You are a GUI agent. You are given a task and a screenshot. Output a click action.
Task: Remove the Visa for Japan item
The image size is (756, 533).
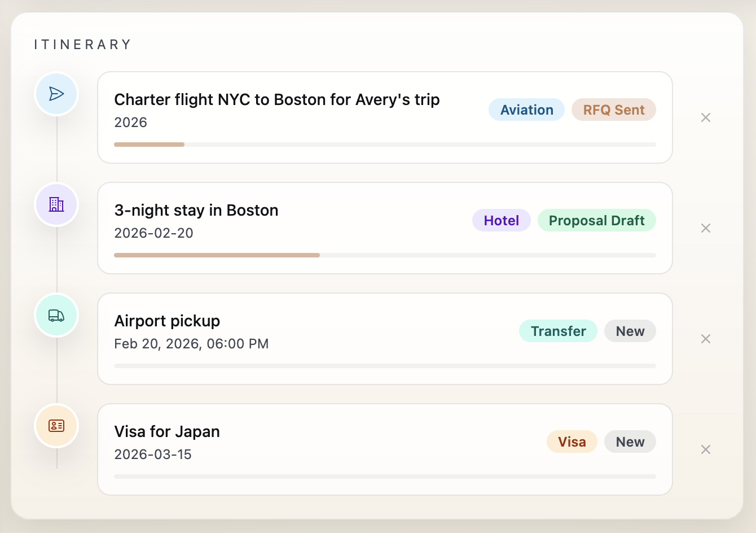[706, 449]
